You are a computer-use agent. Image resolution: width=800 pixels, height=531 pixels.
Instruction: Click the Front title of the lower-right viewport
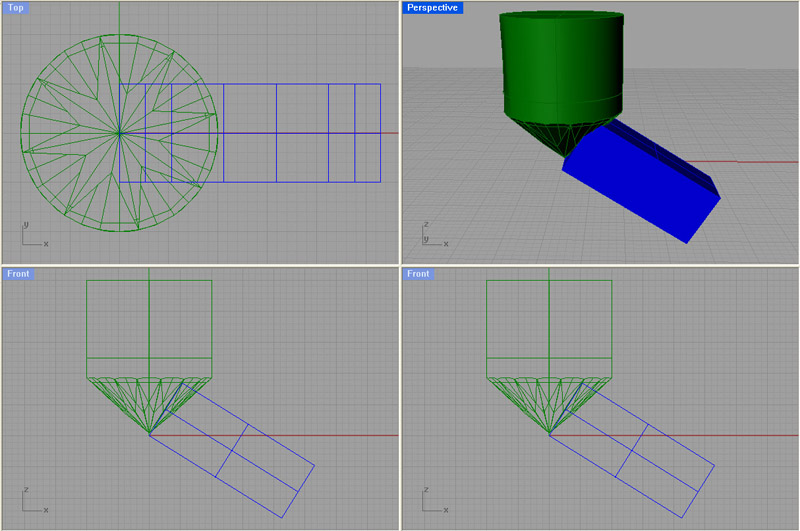click(x=418, y=274)
